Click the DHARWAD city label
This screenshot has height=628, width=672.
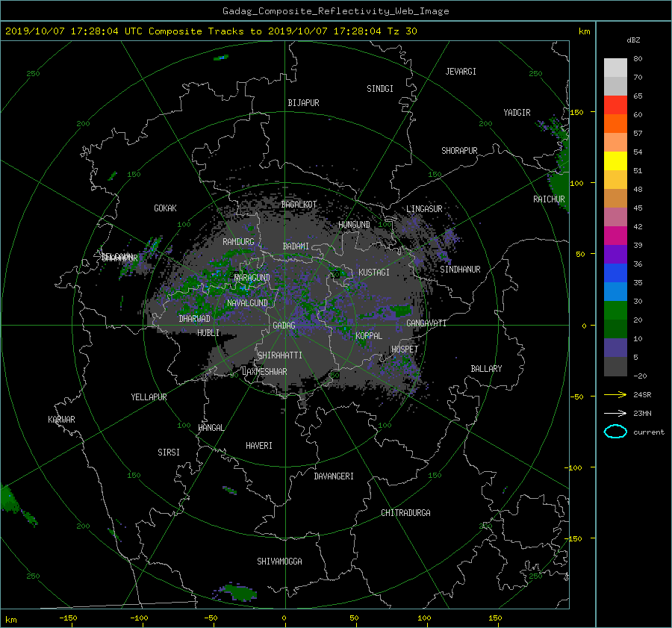click(195, 319)
